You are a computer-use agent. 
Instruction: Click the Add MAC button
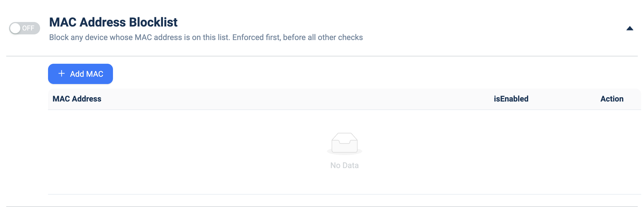(80, 74)
